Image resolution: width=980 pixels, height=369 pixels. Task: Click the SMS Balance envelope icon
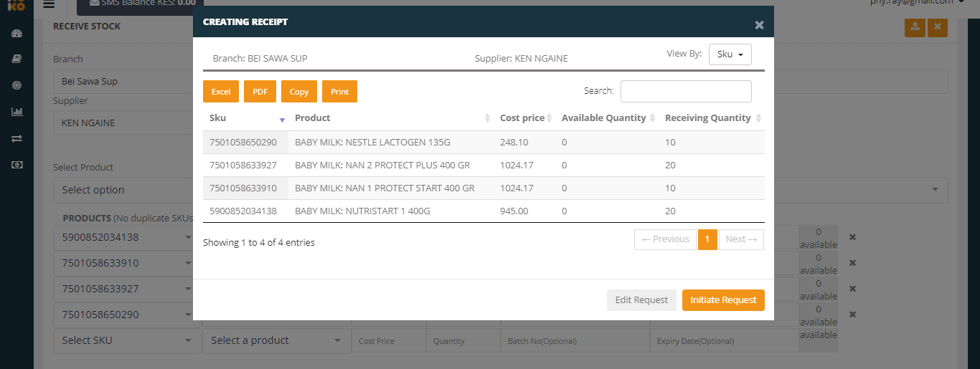coord(95,3)
